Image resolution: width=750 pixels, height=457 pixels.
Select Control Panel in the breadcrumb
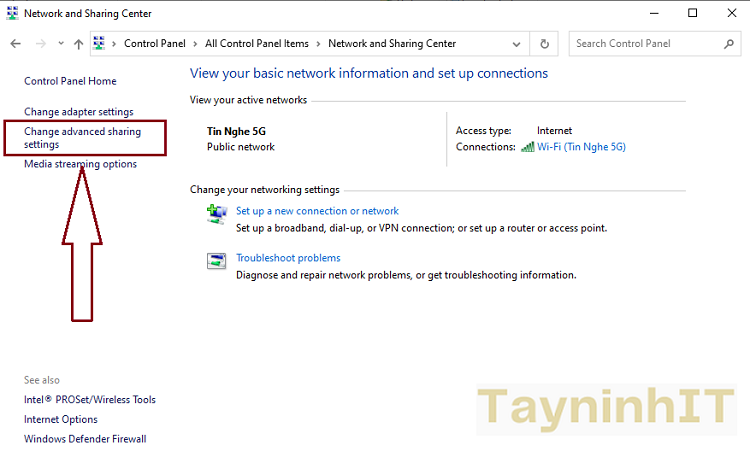click(155, 44)
